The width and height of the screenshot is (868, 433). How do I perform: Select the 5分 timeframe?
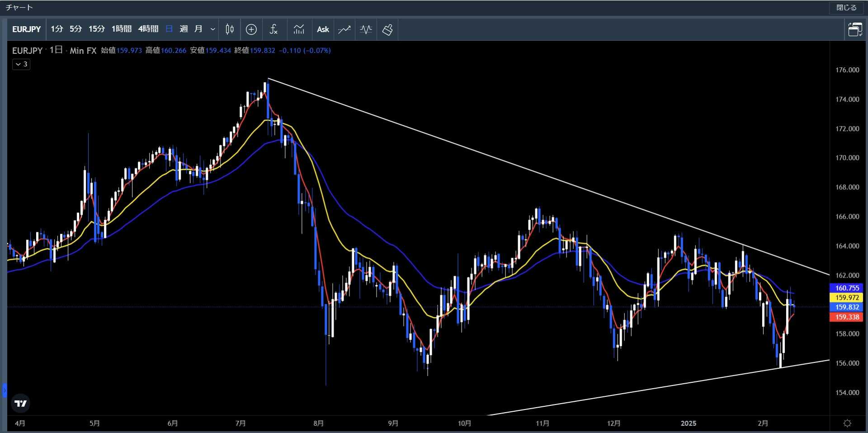click(x=76, y=29)
